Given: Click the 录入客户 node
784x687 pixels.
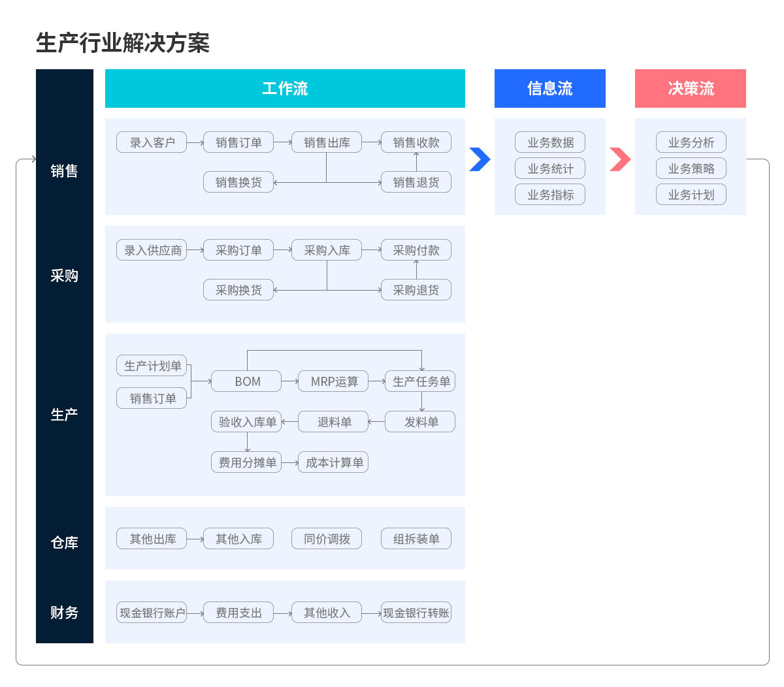Looking at the screenshot, I should click(152, 142).
